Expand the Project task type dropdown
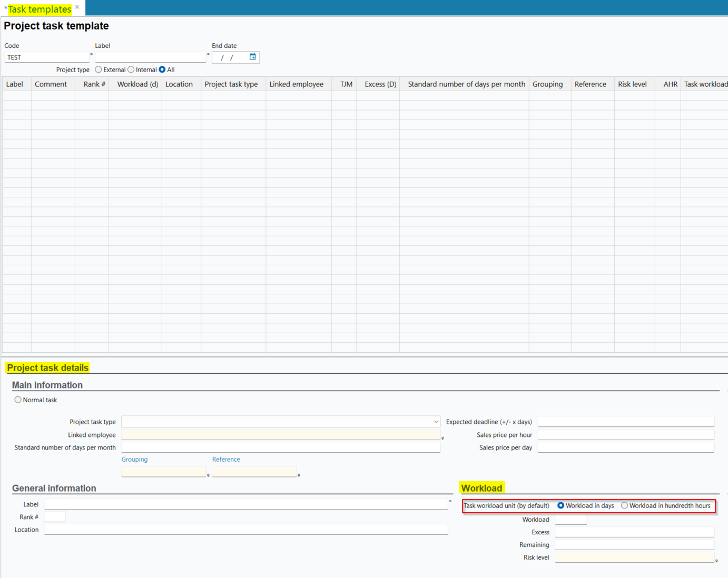Screen dimensions: 728x578 436,422
